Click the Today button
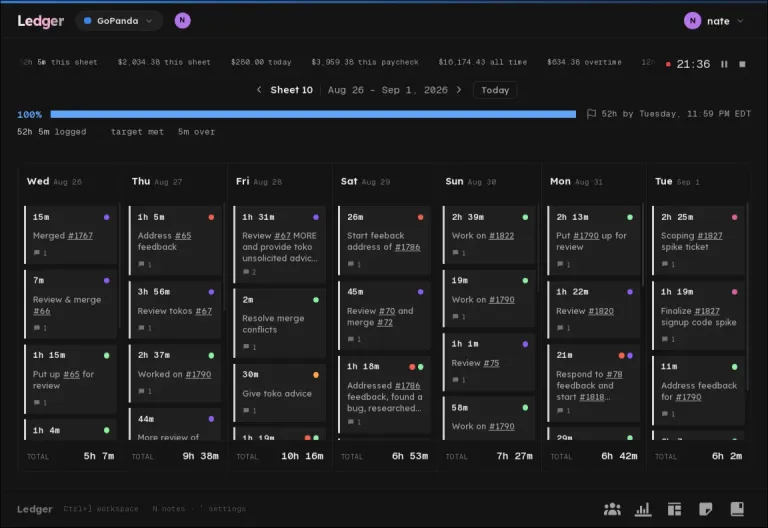768x528 pixels. [495, 90]
